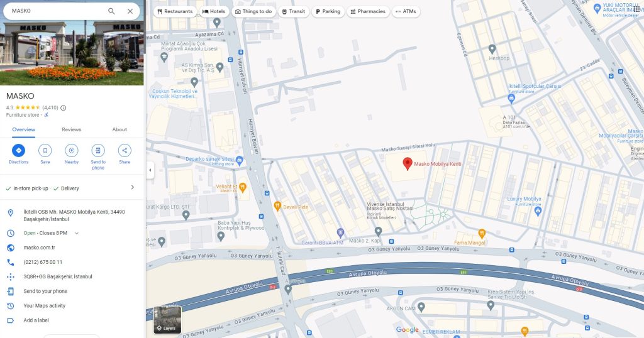Clear the MASKO search with the X
Screen dimensions: 644x338
130,11
